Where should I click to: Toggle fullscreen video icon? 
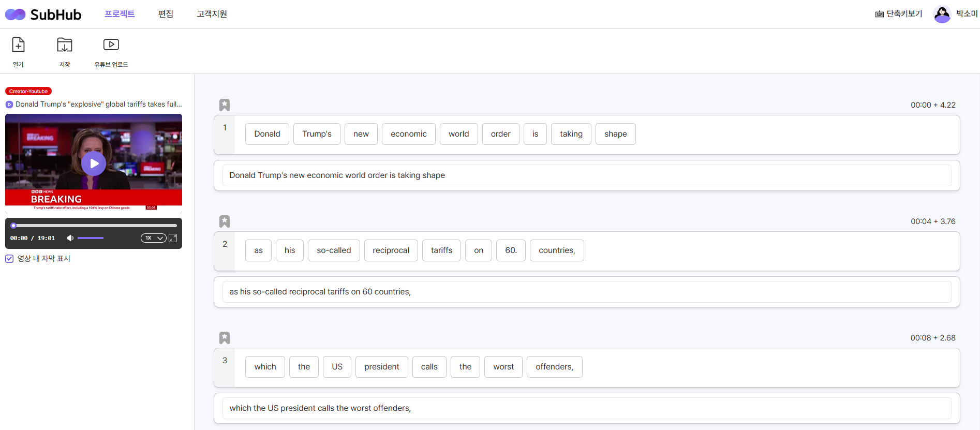click(173, 238)
